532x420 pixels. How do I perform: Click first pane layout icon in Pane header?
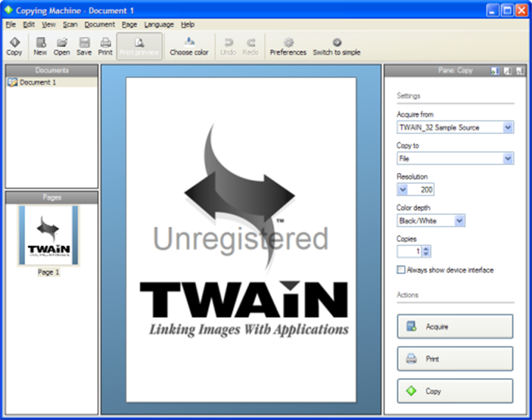click(495, 70)
